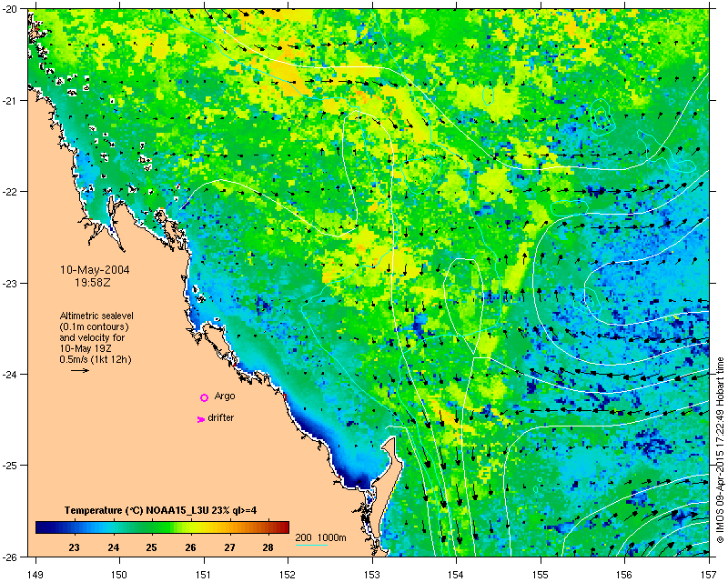The image size is (728, 582).
Task: Click the color bar label '27'
Action: point(229,547)
